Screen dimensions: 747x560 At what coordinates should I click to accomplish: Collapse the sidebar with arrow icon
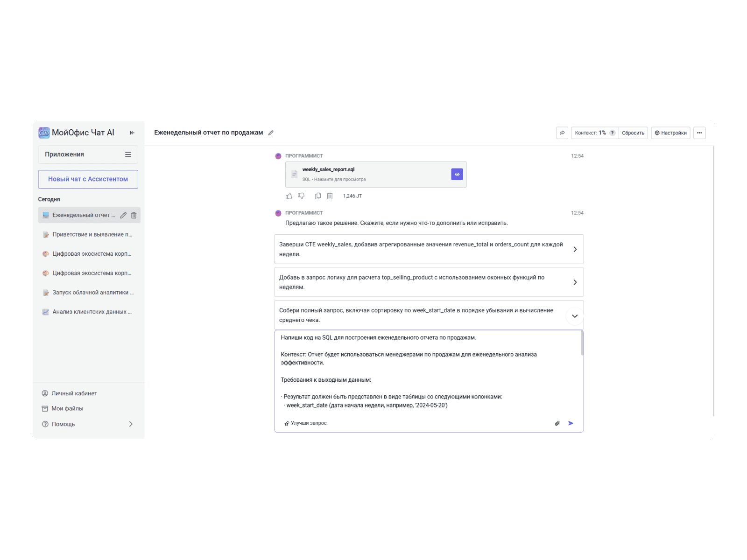click(x=132, y=133)
